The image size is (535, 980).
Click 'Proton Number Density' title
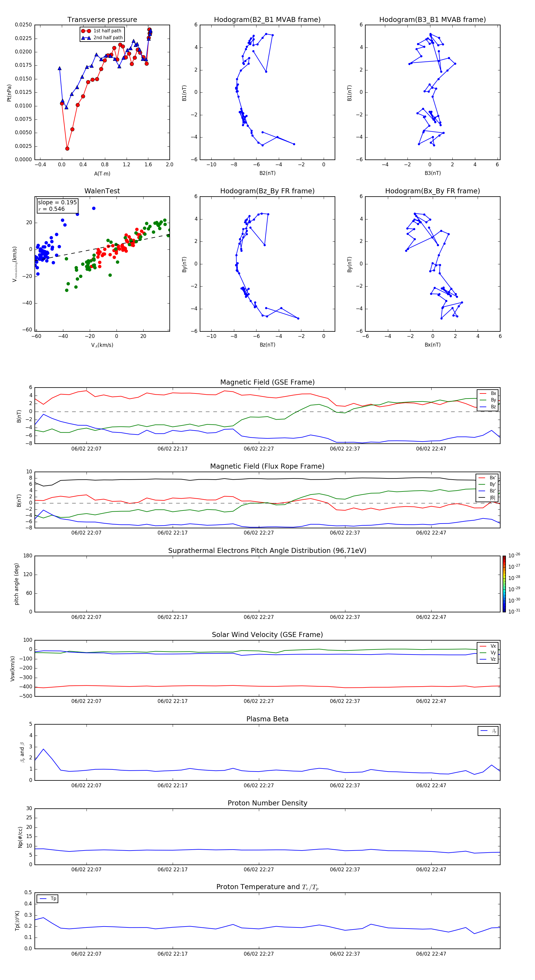pos(267,803)
